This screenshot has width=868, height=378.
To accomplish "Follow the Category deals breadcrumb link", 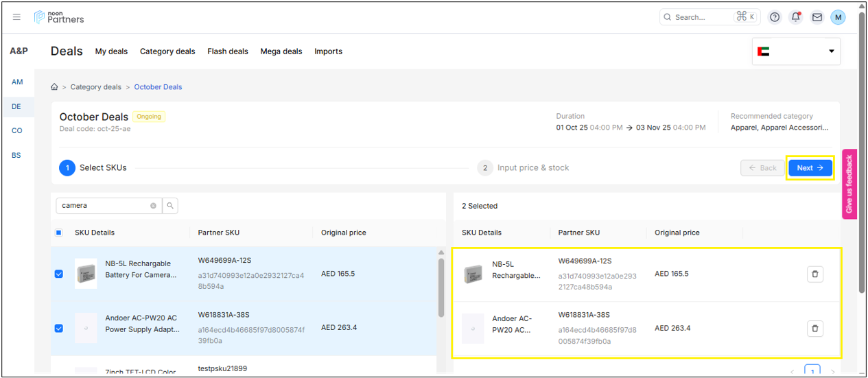I will 95,87.
